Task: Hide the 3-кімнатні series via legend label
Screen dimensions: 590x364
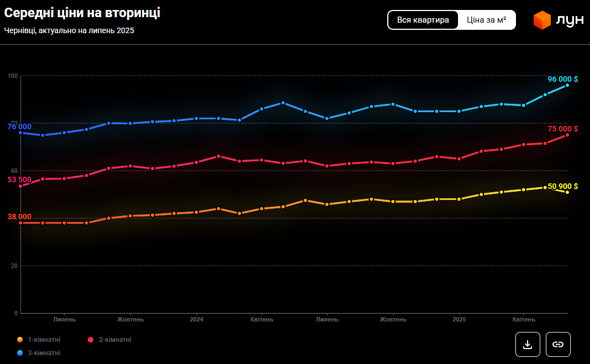Action: (x=44, y=353)
